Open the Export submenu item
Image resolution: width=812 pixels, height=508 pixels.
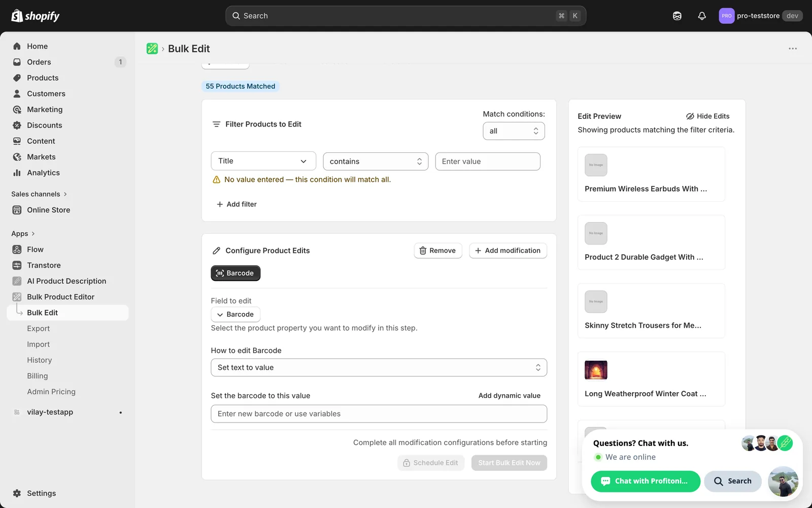pos(39,329)
